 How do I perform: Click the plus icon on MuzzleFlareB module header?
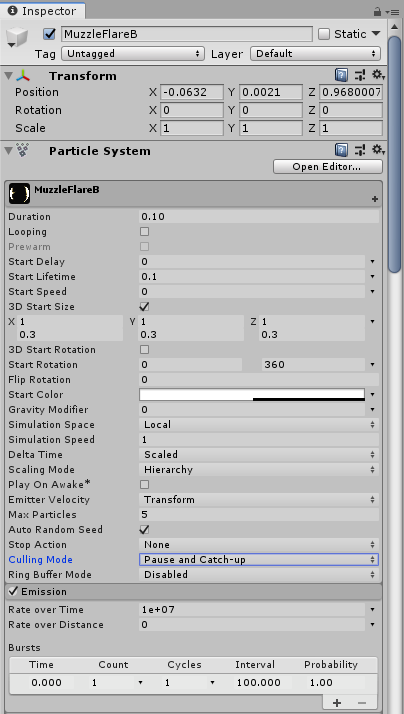[375, 199]
